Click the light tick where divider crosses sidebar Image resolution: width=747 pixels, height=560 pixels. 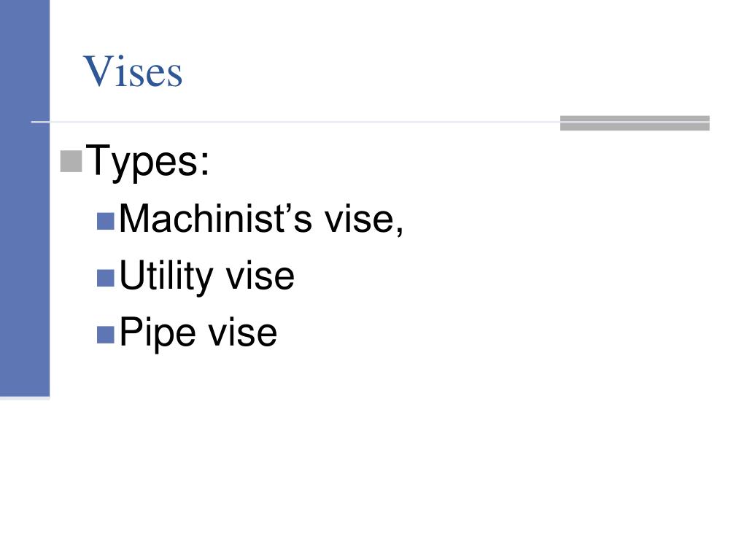[40, 122]
